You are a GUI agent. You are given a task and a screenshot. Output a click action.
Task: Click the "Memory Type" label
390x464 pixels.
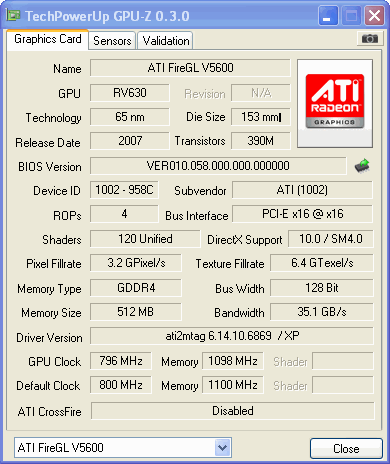click(x=49, y=289)
